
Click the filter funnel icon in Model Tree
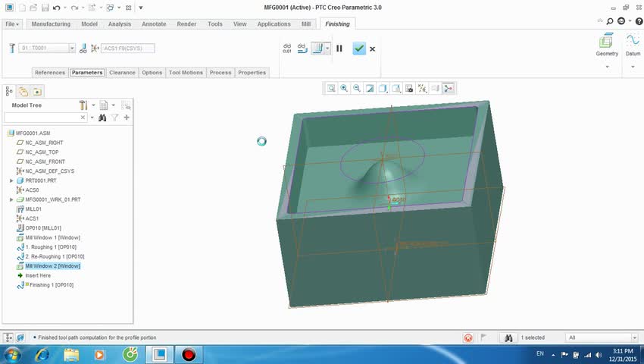(114, 118)
